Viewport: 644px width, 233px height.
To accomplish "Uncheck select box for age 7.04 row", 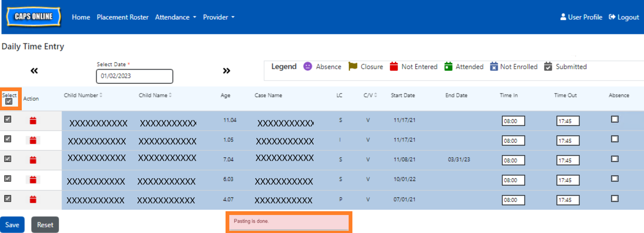I will point(8,159).
